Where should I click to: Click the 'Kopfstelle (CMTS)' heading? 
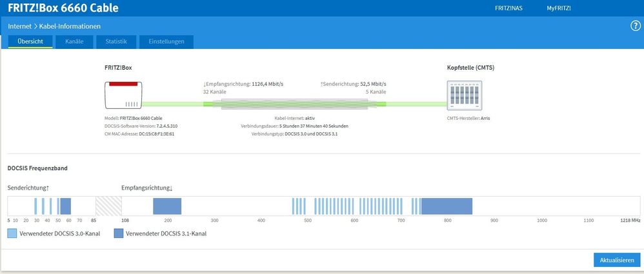pyautogui.click(x=470, y=68)
